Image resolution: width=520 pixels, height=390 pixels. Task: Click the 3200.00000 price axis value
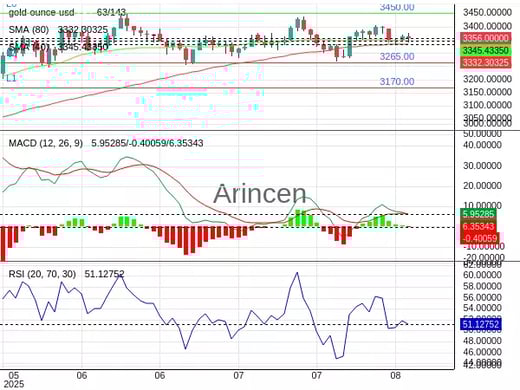487,79
